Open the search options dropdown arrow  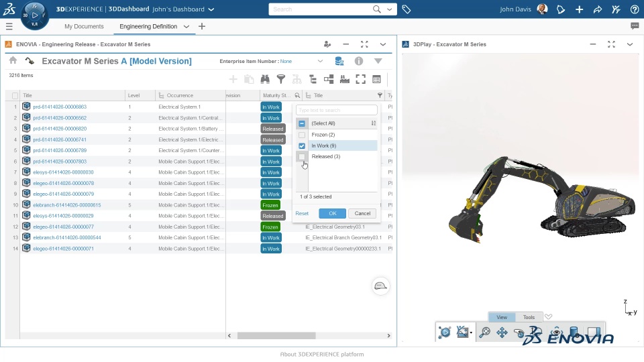(x=389, y=9)
